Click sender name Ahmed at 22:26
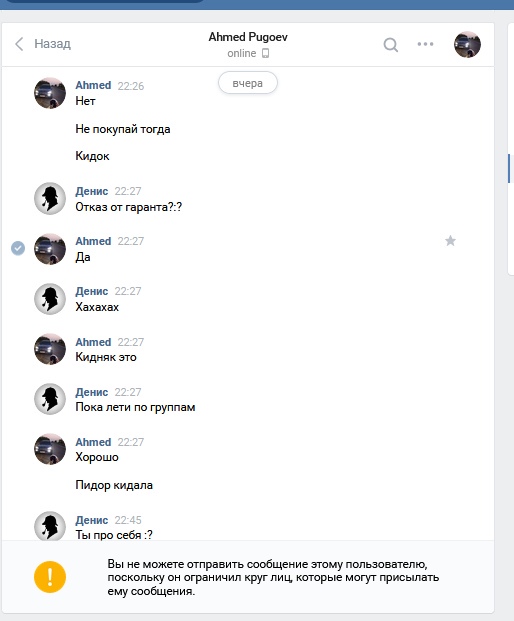The image size is (514, 621). 93,85
